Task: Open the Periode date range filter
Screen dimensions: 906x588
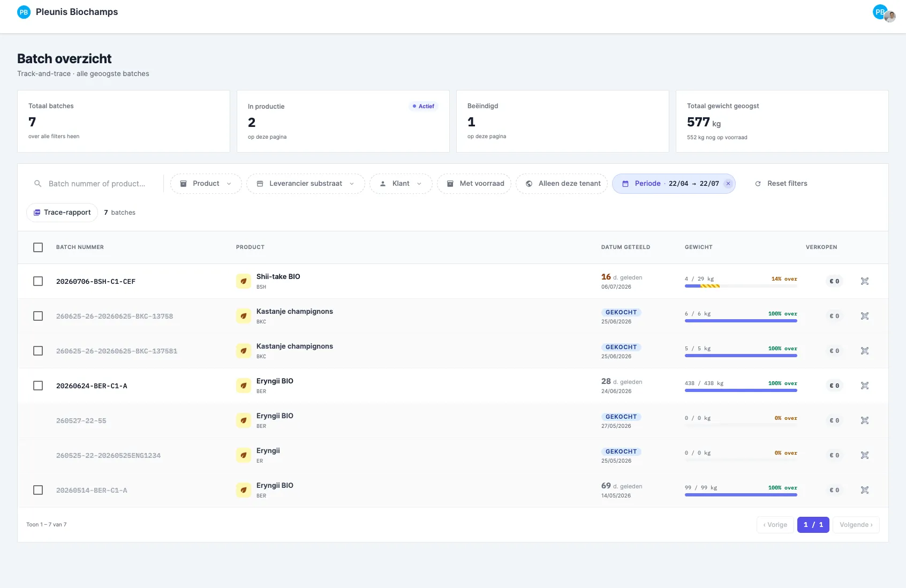Action: point(674,184)
